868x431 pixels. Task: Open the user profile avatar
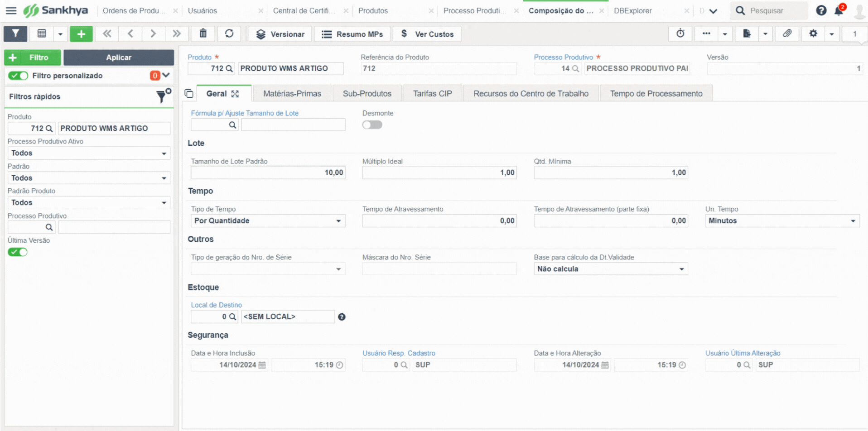[x=859, y=11]
